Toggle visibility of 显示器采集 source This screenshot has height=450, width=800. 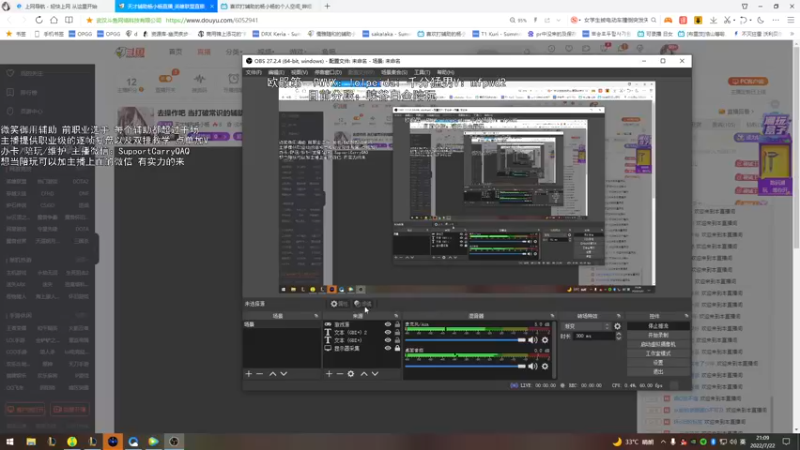pos(388,348)
